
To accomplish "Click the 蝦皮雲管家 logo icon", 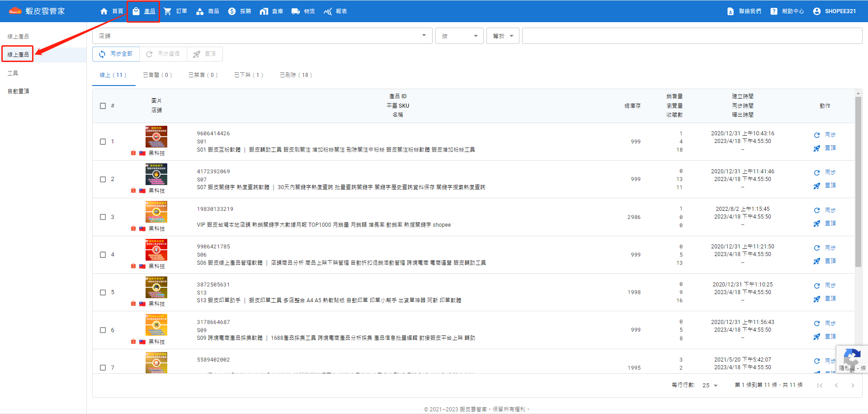I will [x=15, y=11].
